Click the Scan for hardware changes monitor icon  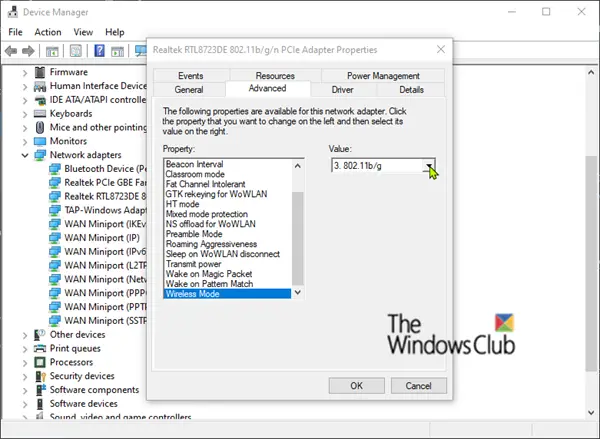[x=141, y=51]
